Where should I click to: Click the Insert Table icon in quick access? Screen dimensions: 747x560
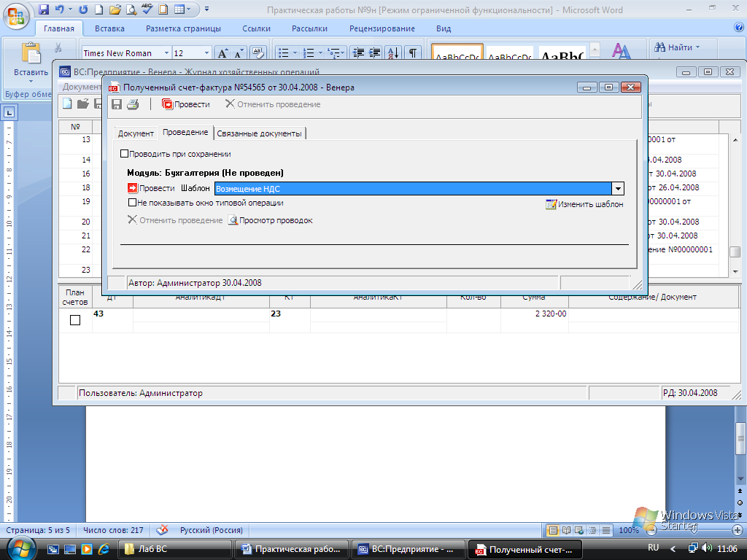[179, 9]
